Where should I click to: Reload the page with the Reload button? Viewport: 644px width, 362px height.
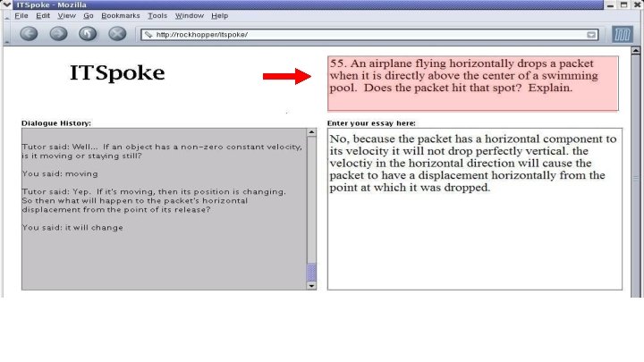click(x=88, y=34)
